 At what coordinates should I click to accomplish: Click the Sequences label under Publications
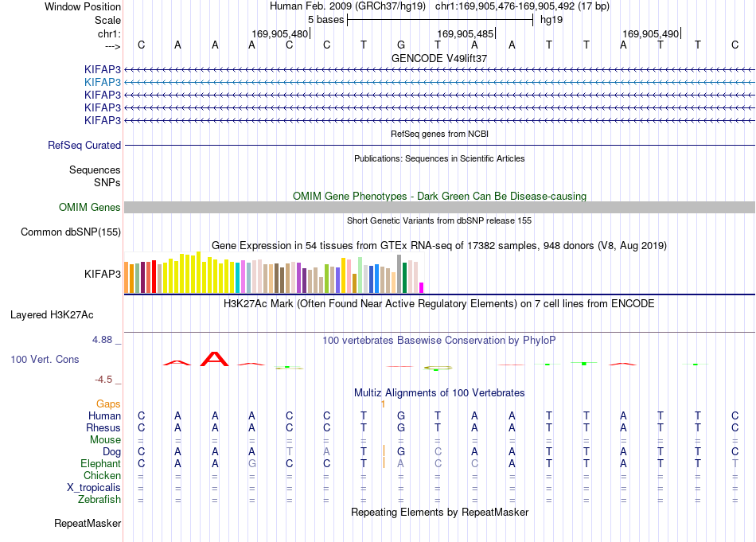(95, 170)
